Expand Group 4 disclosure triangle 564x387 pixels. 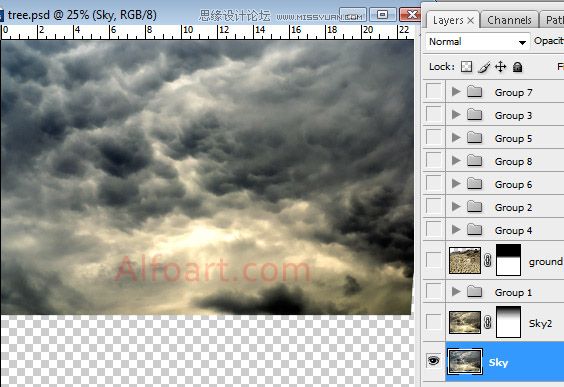point(456,229)
